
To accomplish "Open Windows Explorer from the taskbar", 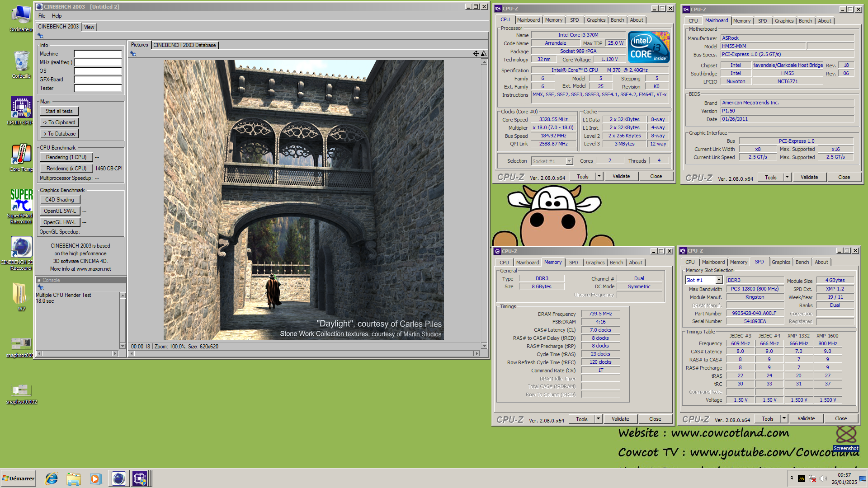I will 73,478.
